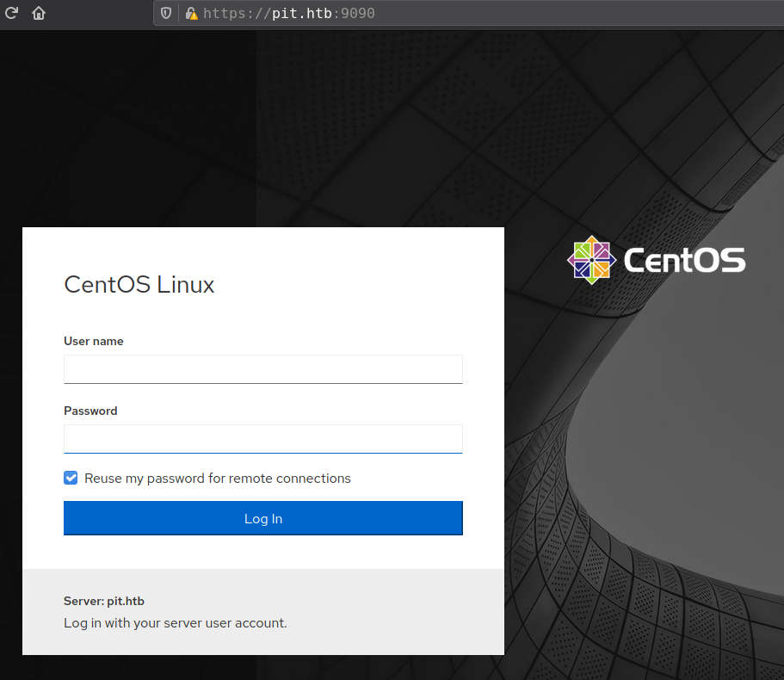Click the 'Password' field label
The height and width of the screenshot is (680, 784).
[x=90, y=411]
